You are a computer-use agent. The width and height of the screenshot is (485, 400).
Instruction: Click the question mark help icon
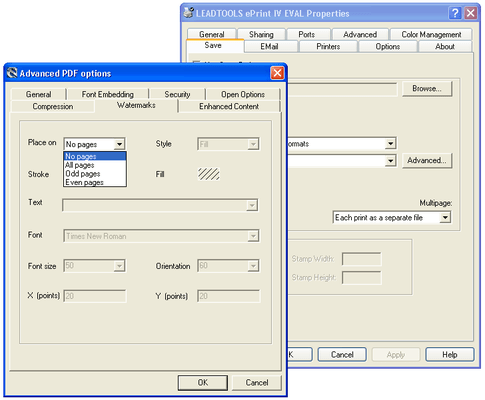(x=455, y=13)
